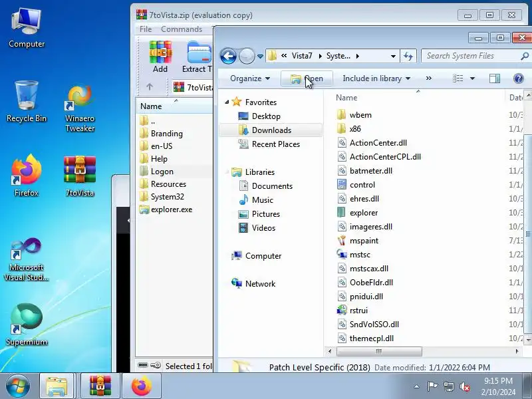Viewport: 532px width, 399px height.
Task: Open the address bar history dropdown
Action: point(393,56)
